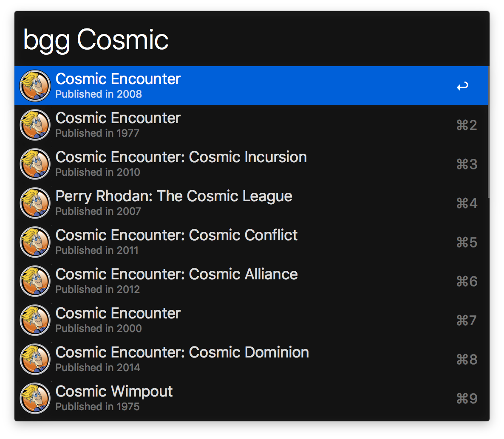Click the 'Published in 2007' subtitle
The width and height of the screenshot is (504, 439).
pos(98,211)
